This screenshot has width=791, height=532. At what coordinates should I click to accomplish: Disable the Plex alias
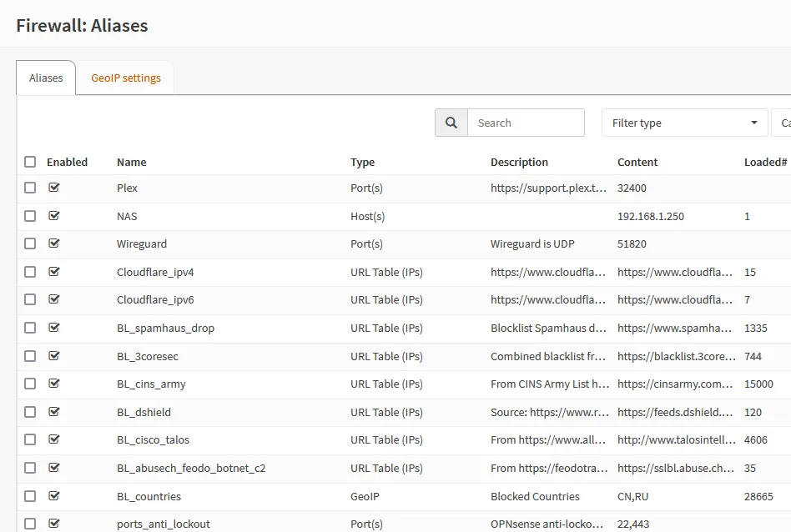pos(54,188)
